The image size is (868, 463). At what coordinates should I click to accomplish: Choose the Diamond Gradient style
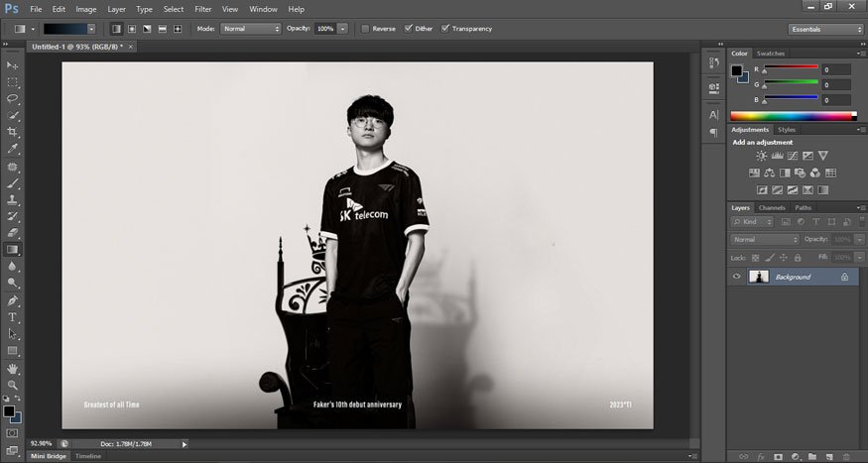pos(178,29)
